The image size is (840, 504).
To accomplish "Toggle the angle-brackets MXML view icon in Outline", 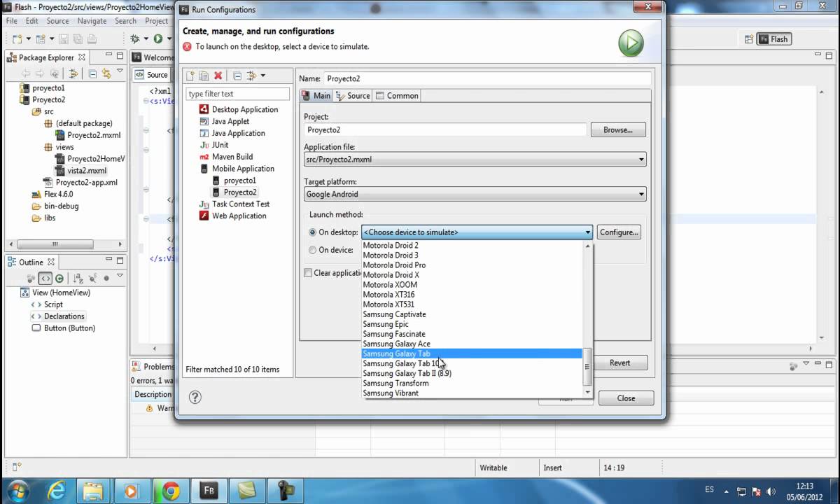I will coord(45,278).
